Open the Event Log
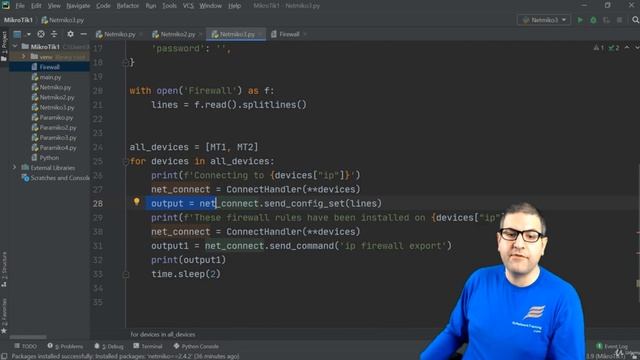The height and width of the screenshot is (360, 640). pyautogui.click(x=612, y=346)
